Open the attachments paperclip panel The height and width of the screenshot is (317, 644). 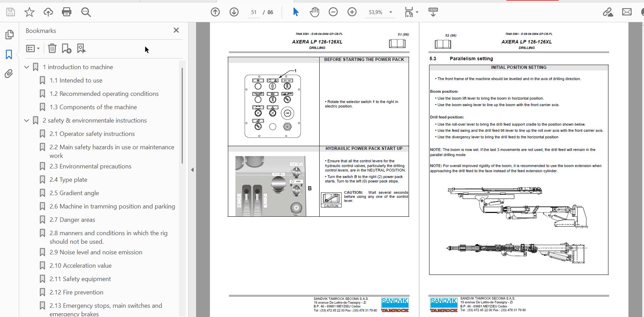click(x=9, y=74)
